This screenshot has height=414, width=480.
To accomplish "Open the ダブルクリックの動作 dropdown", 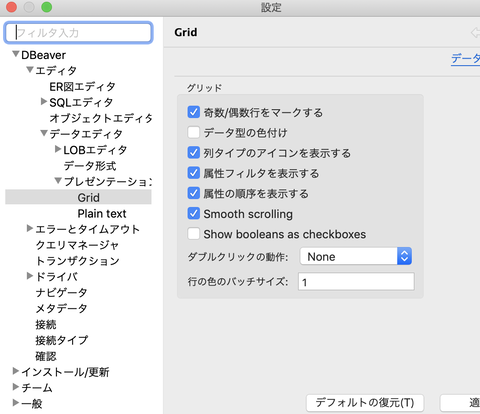I will [x=356, y=256].
